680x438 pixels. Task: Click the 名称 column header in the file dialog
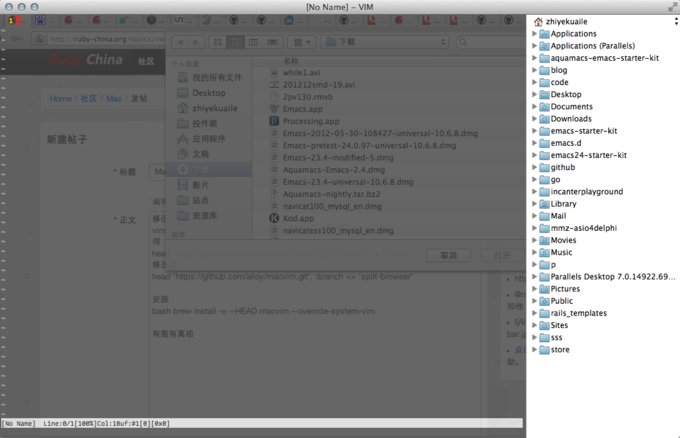pyautogui.click(x=291, y=61)
